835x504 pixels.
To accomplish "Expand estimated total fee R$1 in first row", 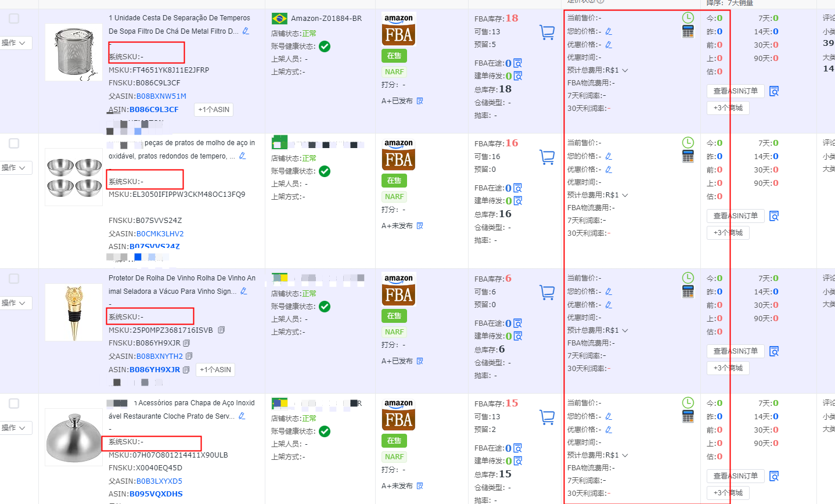I will (625, 70).
